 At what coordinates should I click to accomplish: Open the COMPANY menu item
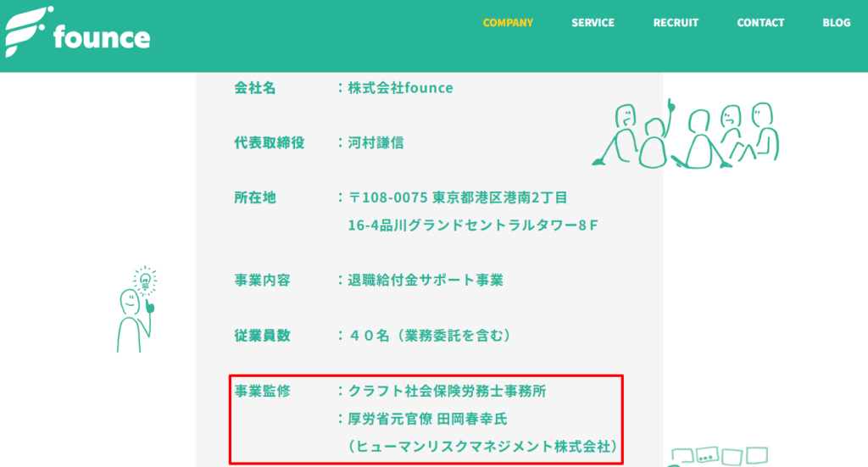[508, 23]
